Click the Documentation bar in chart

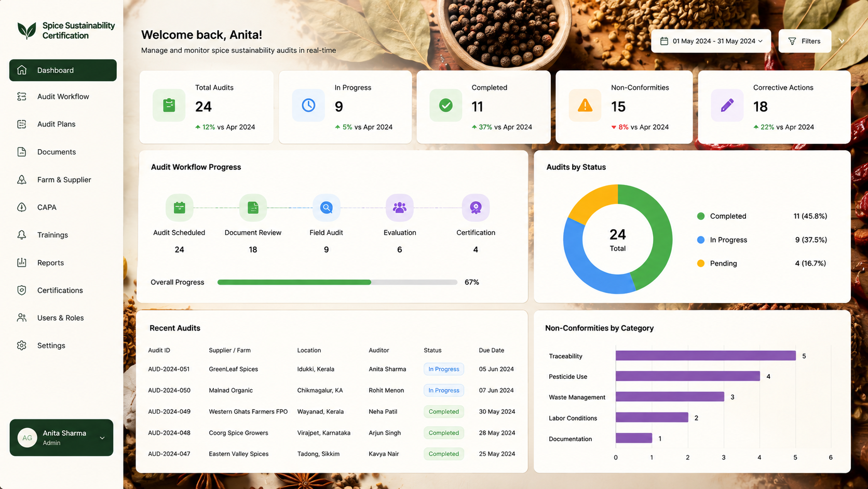pos(634,438)
